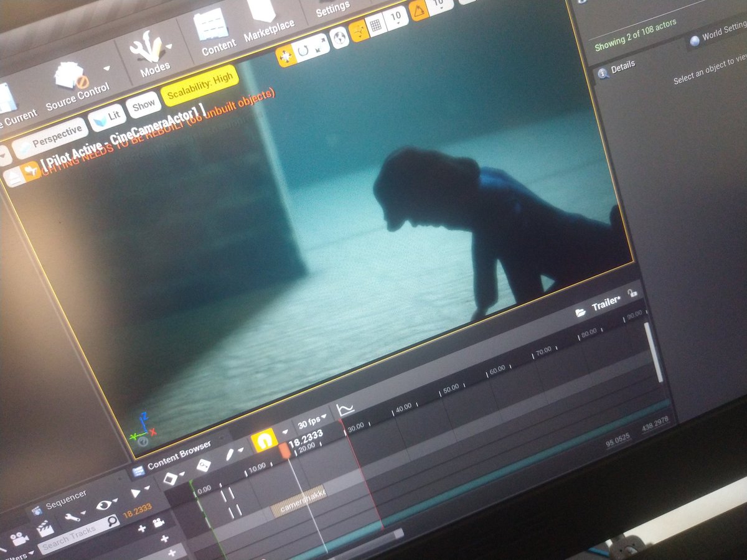Select the camerashake section on timeline

pyautogui.click(x=299, y=501)
